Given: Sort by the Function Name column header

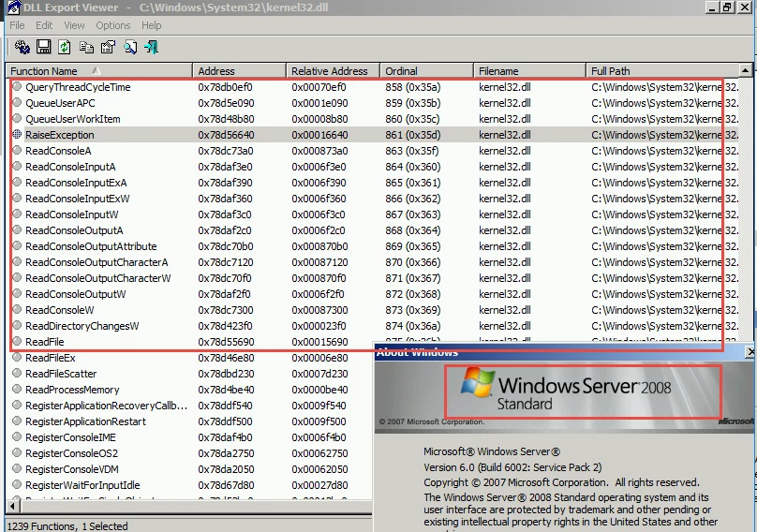Looking at the screenshot, I should point(99,71).
